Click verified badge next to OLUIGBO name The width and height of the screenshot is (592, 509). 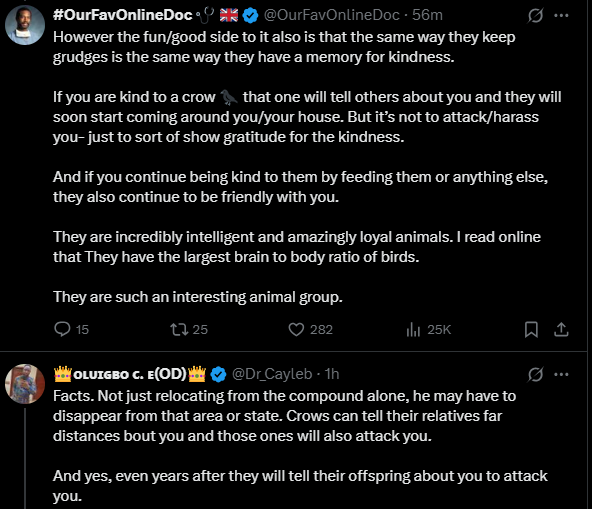pos(218,375)
